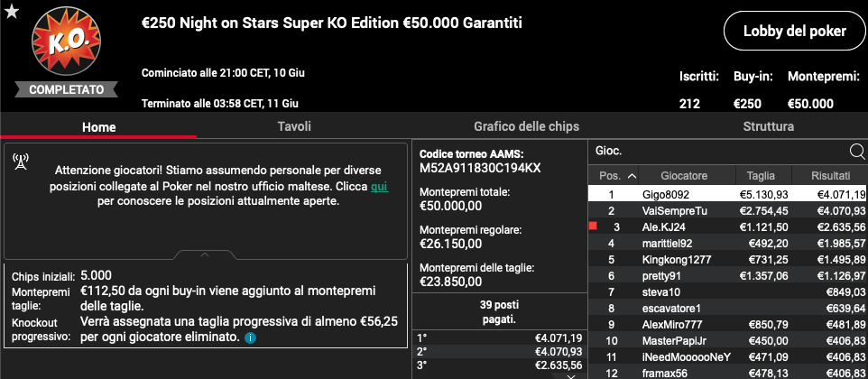868x379 pixels.
Task: Click the search magnifier in players panel
Action: (856, 151)
